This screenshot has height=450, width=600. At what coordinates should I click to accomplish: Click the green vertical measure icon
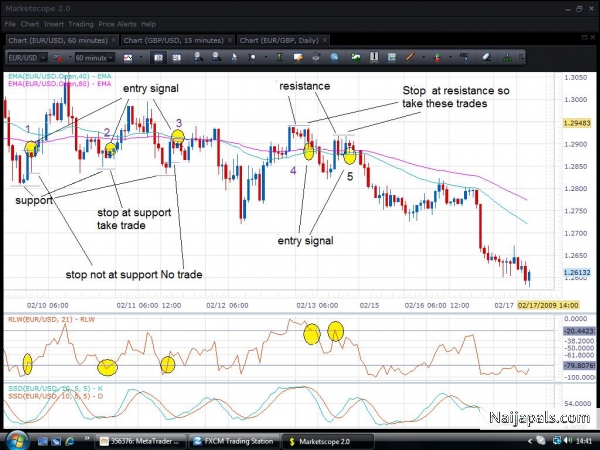[280, 58]
